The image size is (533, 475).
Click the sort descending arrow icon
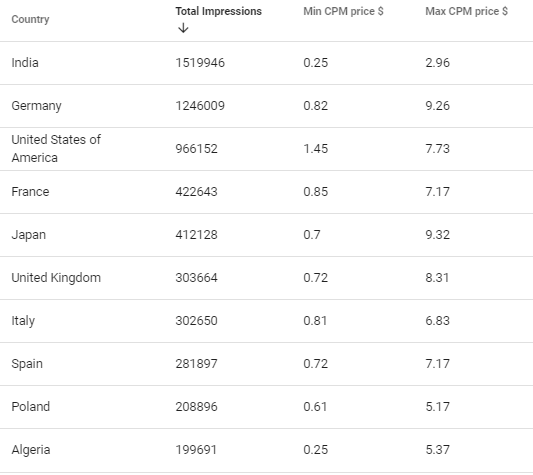183,28
